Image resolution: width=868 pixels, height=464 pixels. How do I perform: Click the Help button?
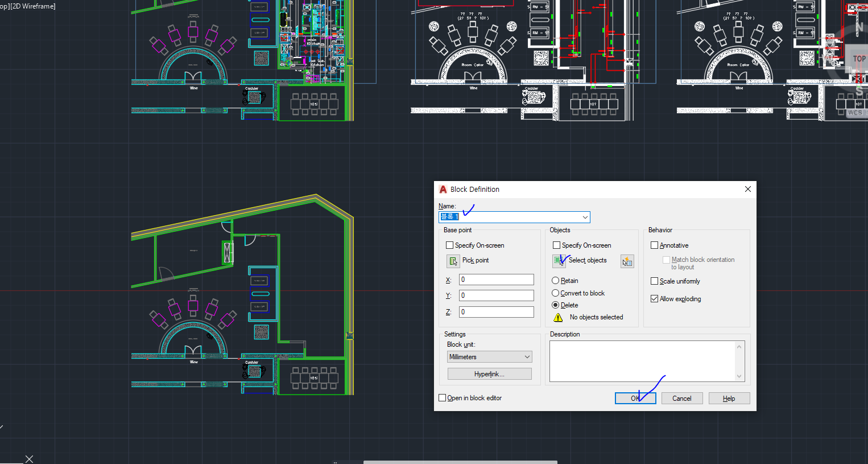tap(729, 399)
